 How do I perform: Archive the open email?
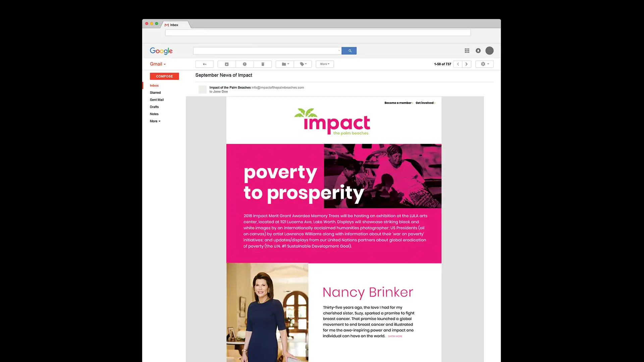tap(226, 64)
